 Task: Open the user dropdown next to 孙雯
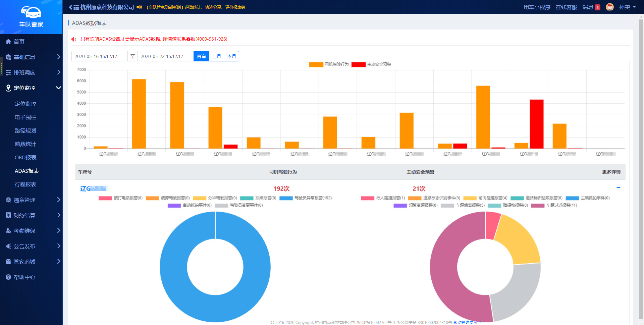tap(634, 7)
